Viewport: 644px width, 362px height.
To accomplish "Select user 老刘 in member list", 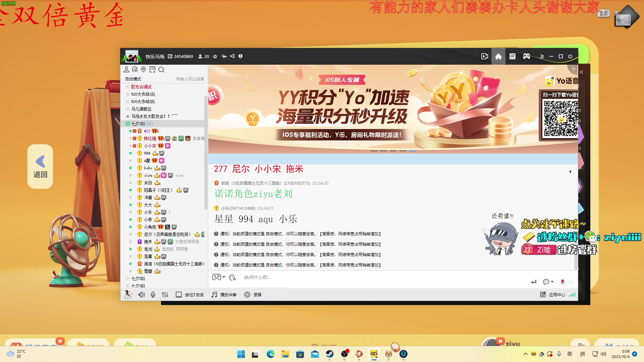I will coord(148,249).
